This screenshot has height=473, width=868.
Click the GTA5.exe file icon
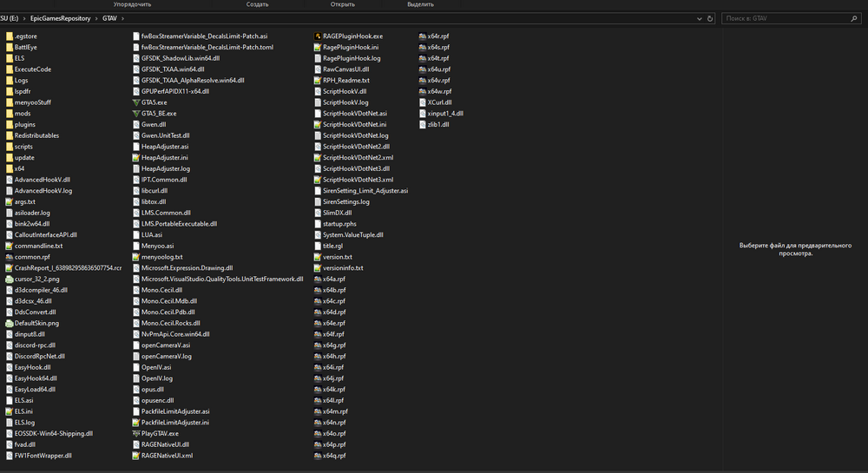(x=136, y=102)
